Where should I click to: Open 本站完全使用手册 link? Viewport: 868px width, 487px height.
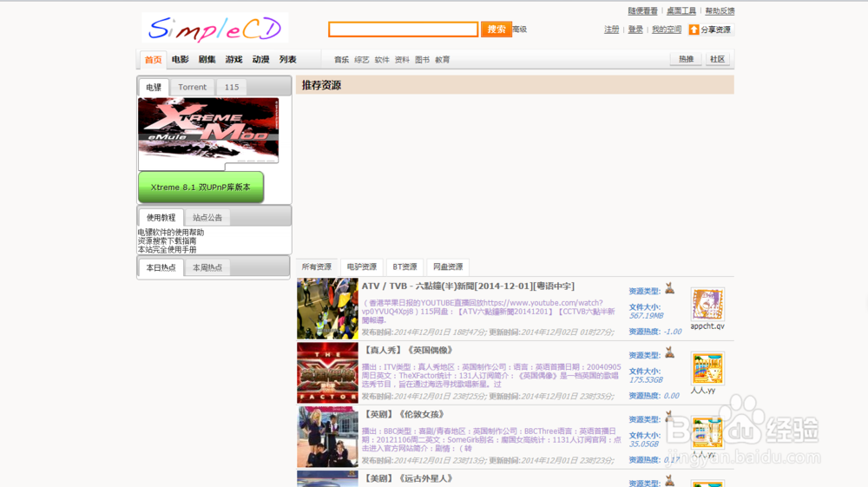(x=167, y=250)
